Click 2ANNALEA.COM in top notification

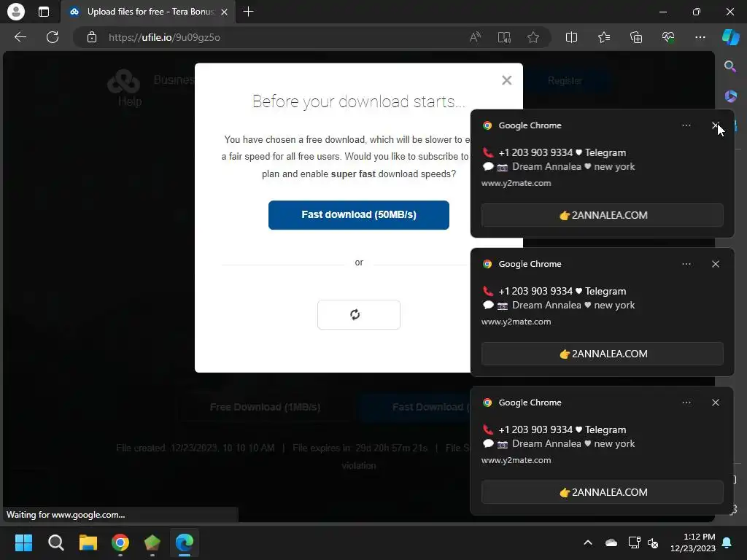pyautogui.click(x=602, y=215)
